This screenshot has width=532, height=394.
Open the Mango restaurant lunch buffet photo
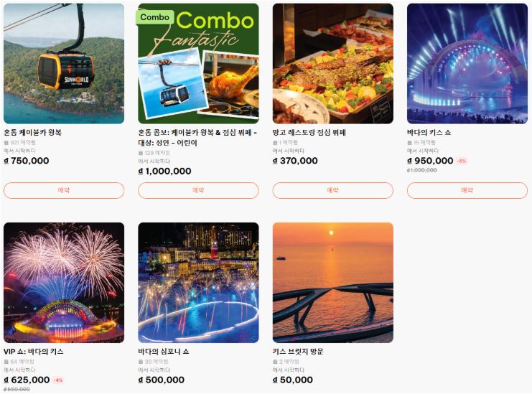pos(333,63)
